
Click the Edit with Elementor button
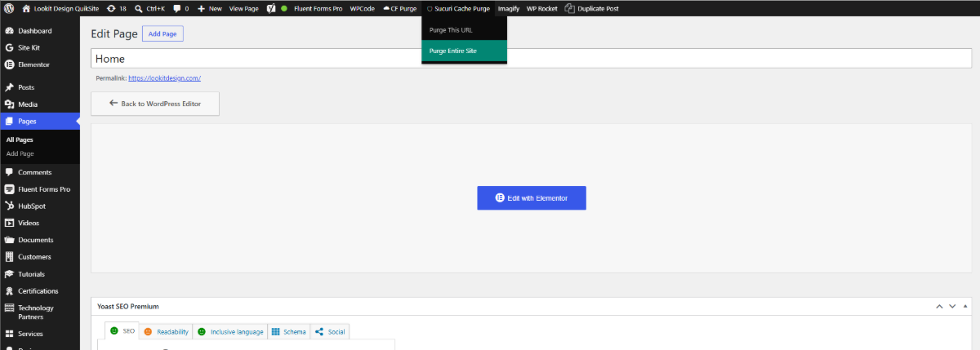[x=532, y=198]
